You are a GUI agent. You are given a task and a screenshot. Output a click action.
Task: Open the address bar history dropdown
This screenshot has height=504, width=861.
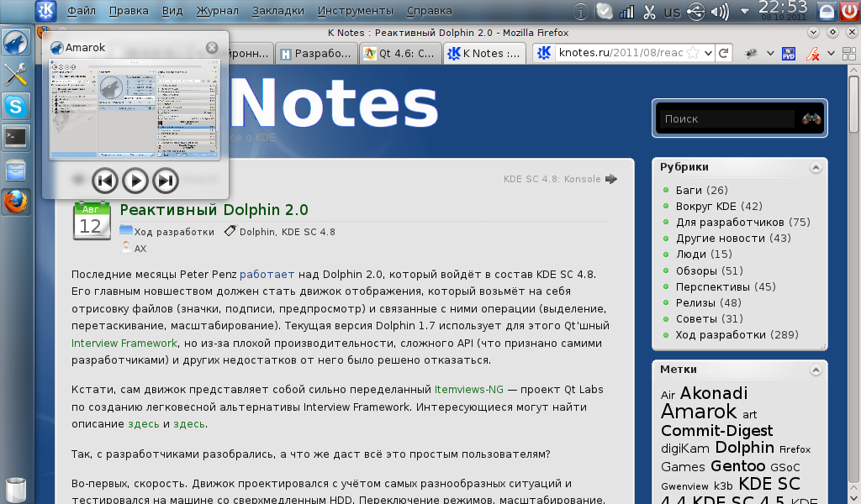point(708,53)
